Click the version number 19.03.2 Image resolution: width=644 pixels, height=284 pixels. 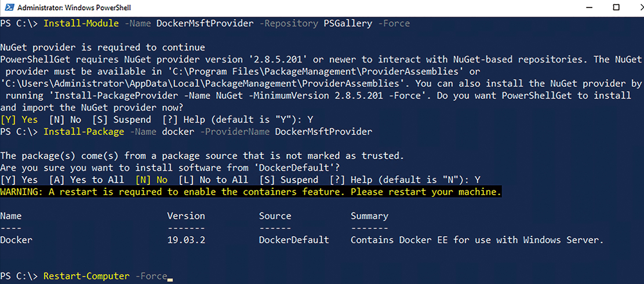point(185,240)
